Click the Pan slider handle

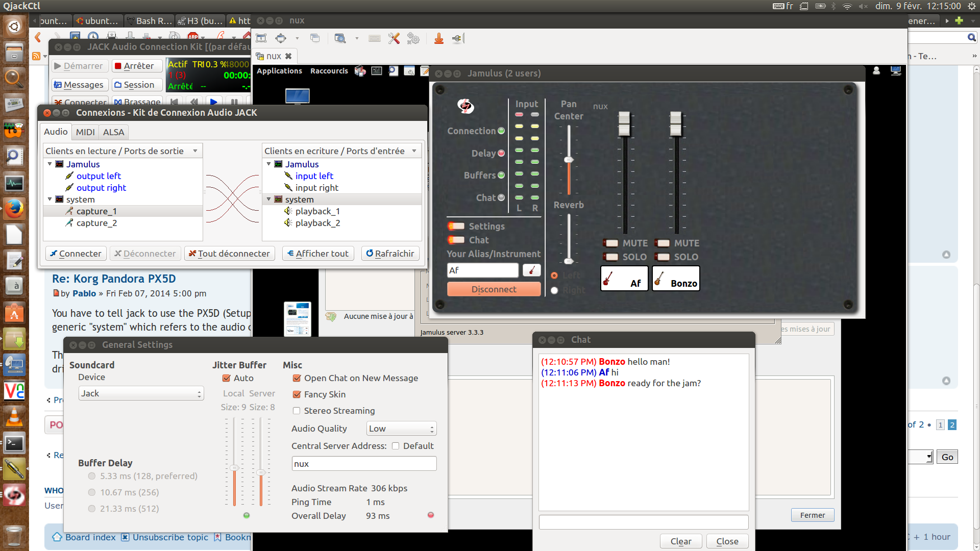tap(569, 160)
